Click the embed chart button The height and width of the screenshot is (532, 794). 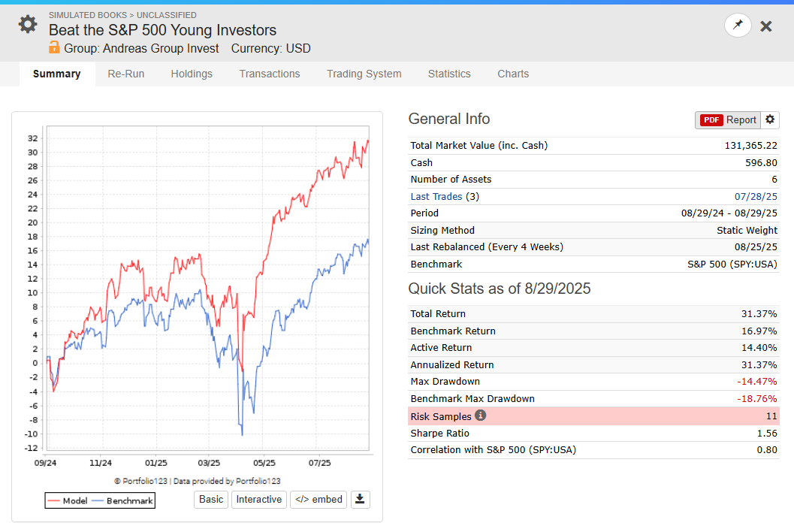tap(319, 499)
